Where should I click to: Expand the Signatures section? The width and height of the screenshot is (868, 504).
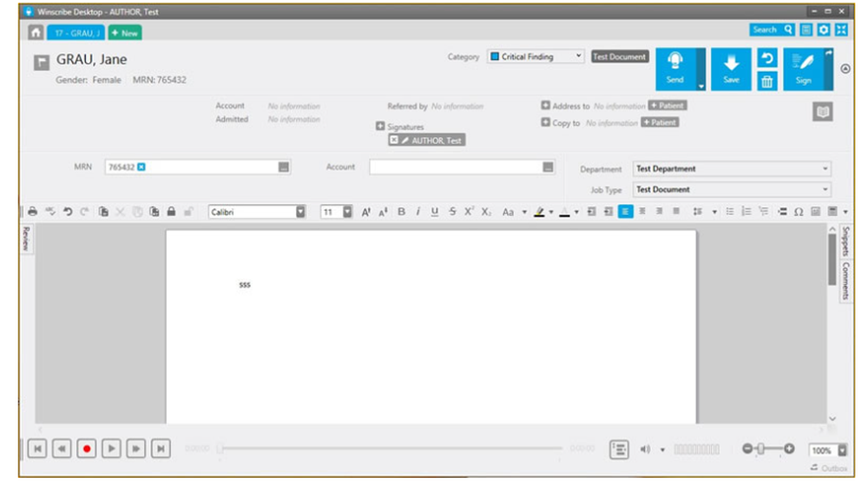coord(380,126)
